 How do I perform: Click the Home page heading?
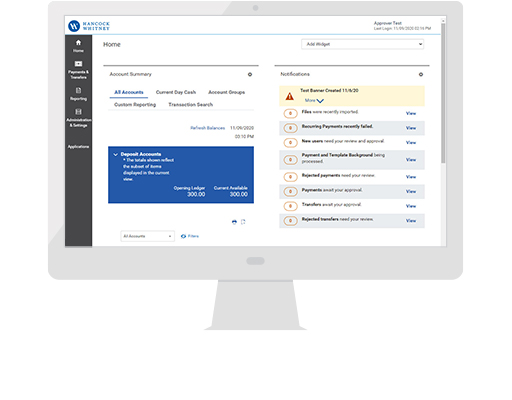112,44
